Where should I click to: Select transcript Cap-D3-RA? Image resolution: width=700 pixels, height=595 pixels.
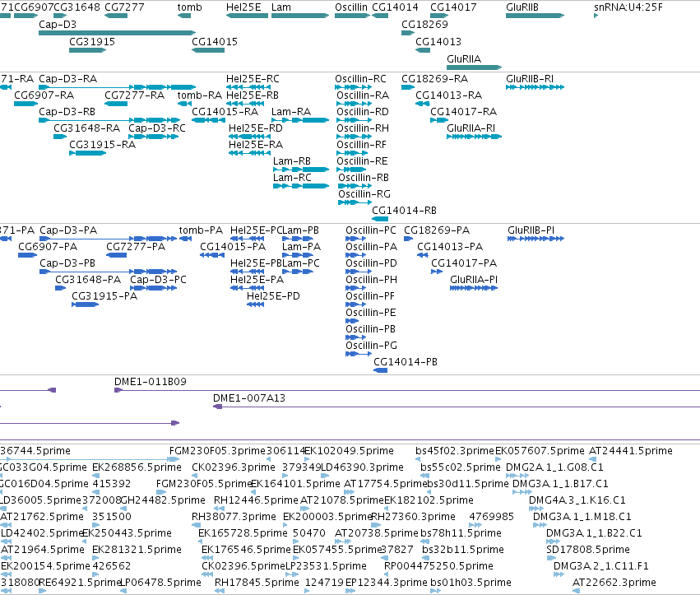tap(117, 87)
